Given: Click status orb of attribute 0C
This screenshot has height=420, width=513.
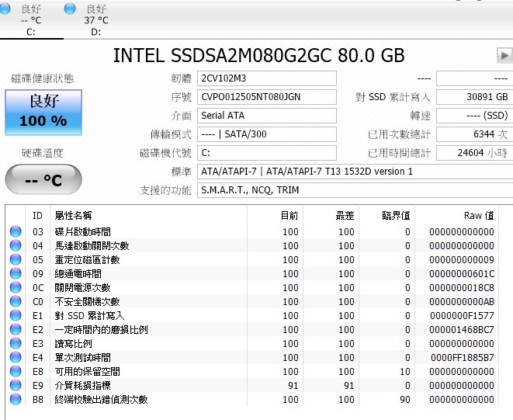Looking at the screenshot, I should point(16,287).
